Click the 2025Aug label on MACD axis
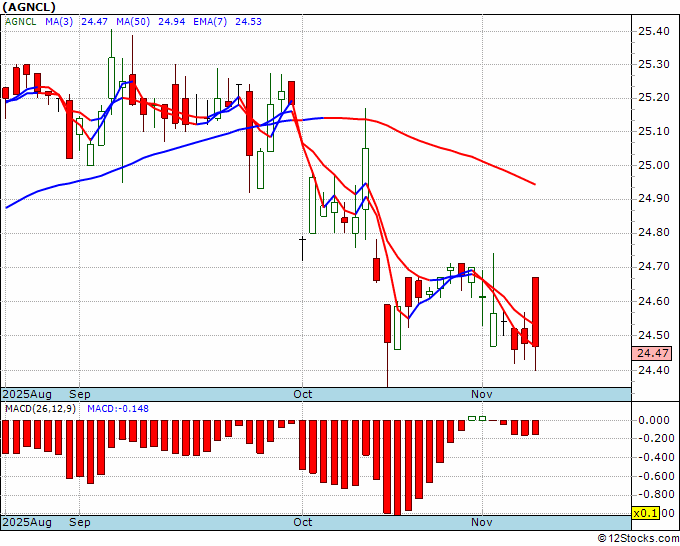 coord(27,522)
